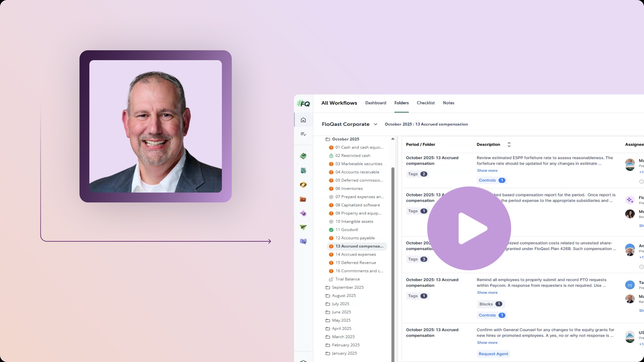Open the green checkmark stack icon
644x362 pixels.
[x=303, y=156]
